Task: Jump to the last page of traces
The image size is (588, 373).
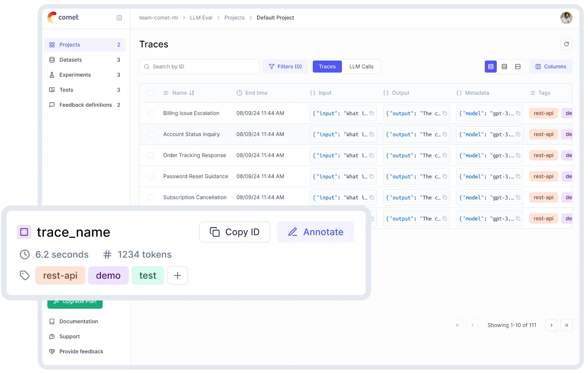Action: pos(566,325)
